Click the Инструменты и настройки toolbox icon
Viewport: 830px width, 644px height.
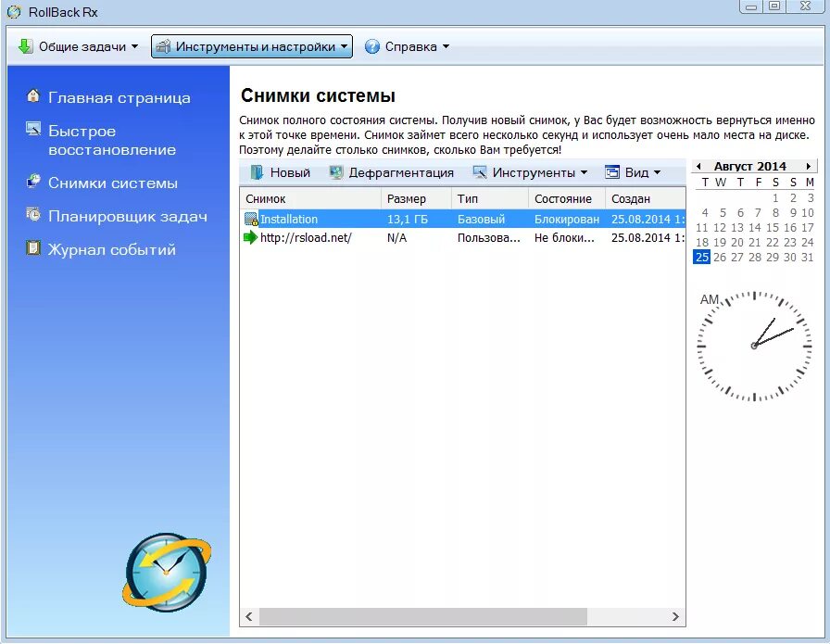click(x=163, y=46)
